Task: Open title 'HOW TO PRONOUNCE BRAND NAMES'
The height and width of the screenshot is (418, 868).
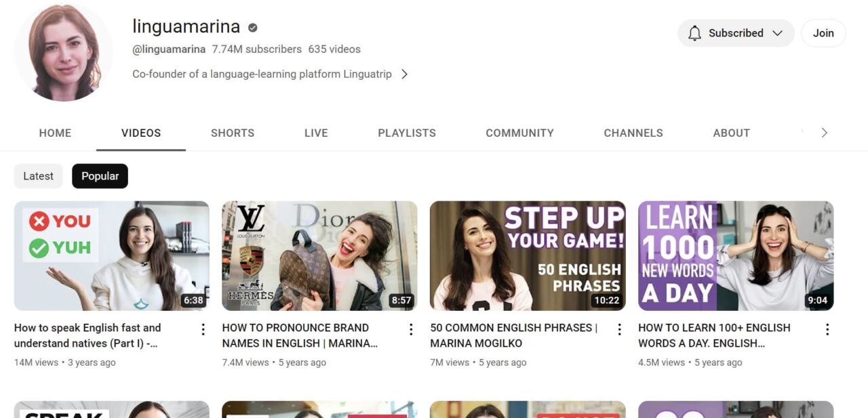Action: (300, 335)
